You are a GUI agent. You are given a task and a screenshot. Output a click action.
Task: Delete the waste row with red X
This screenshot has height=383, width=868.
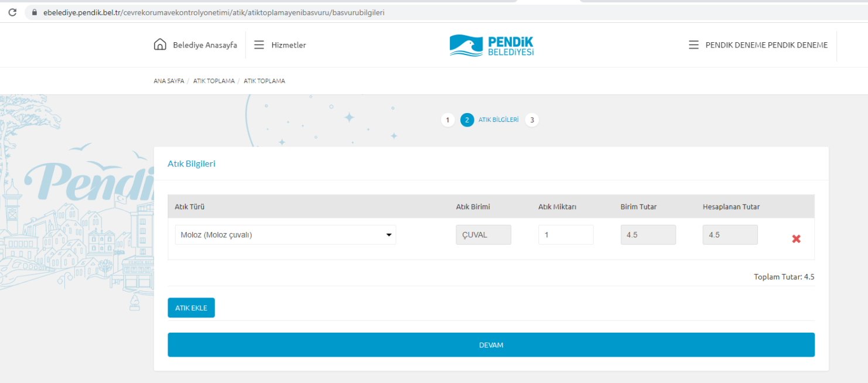coord(796,239)
